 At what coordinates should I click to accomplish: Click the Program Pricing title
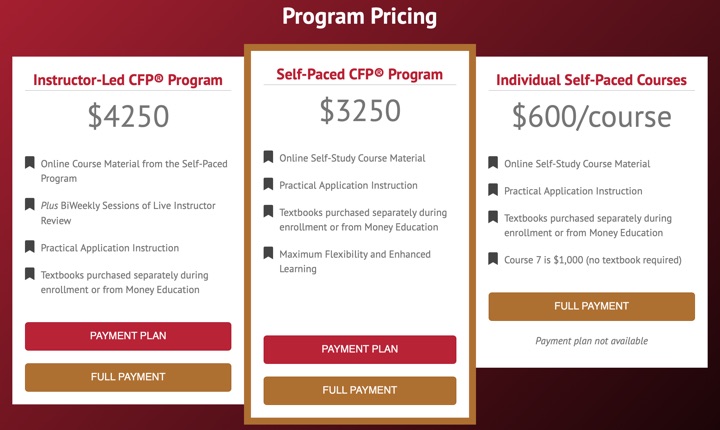pyautogui.click(x=360, y=17)
